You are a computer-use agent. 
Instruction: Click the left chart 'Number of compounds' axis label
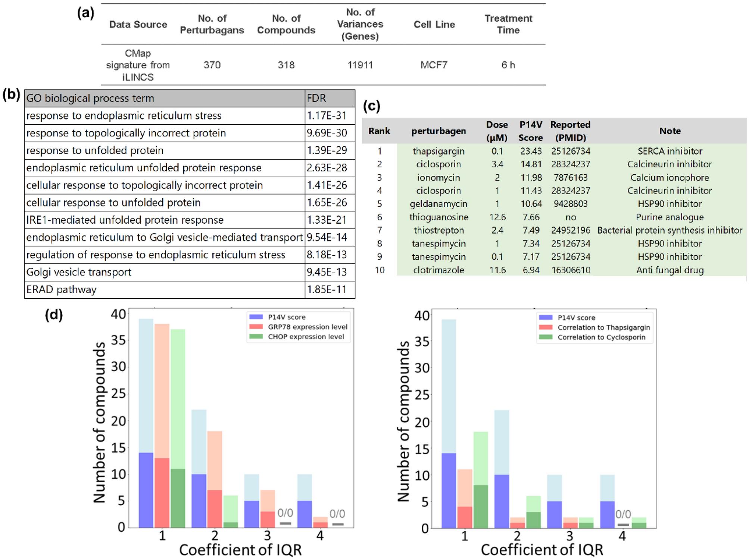99,422
